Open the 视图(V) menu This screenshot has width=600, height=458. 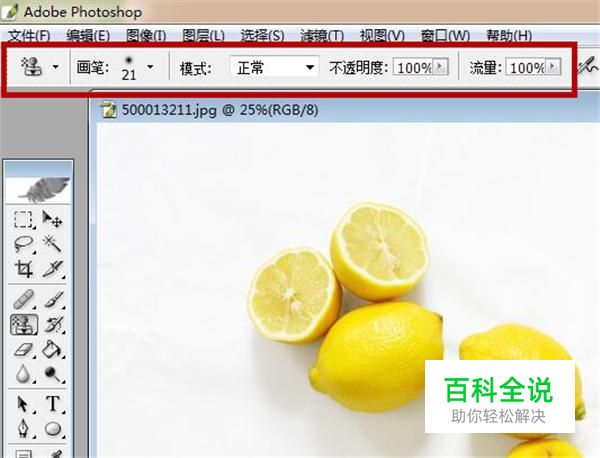point(382,36)
